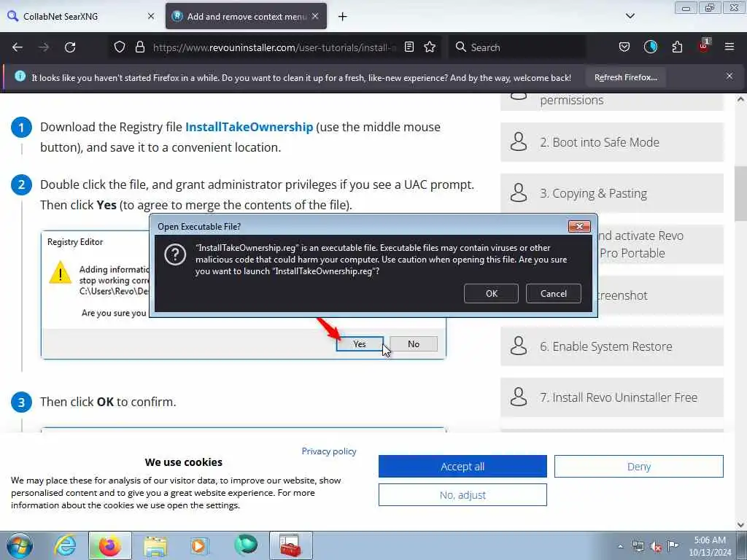Toggle reader view icon in address bar
Screen dimensions: 747x560
coord(409,47)
